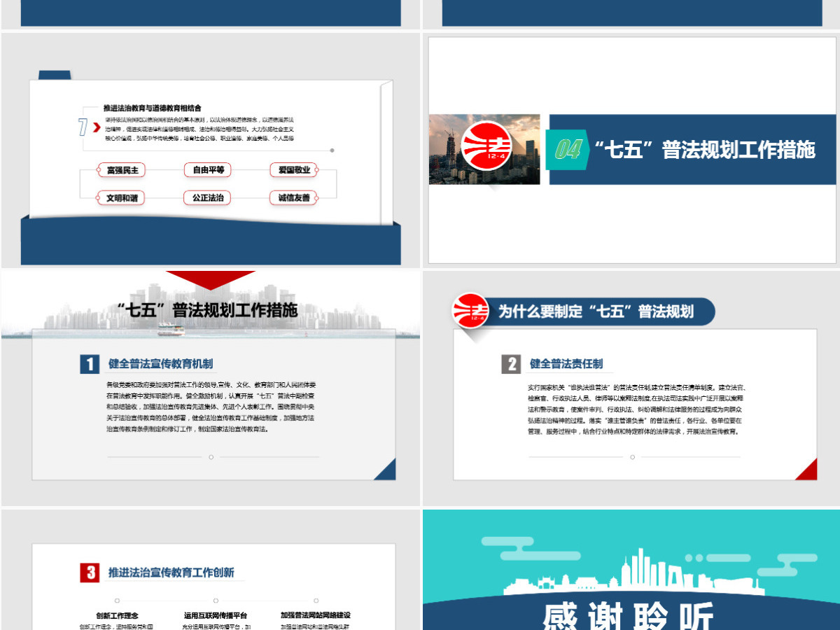Select the 爱国敬业 label box
Viewport: 840px width, 630px height.
[x=294, y=170]
